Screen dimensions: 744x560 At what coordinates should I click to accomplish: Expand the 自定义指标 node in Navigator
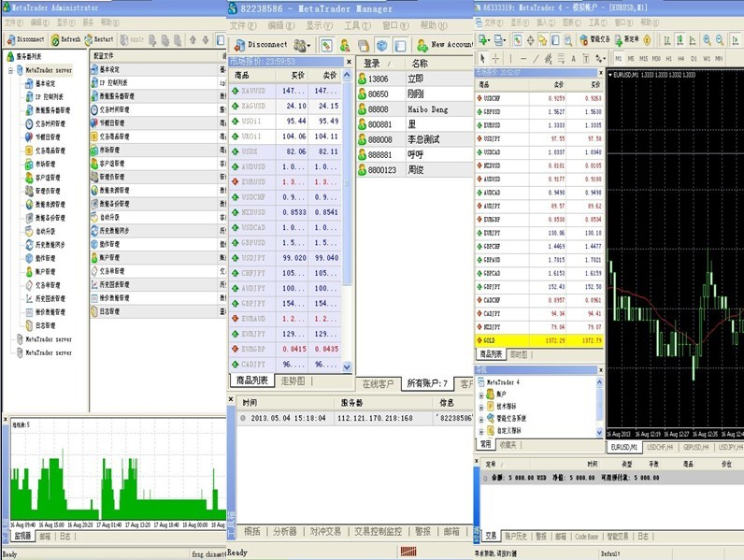[481, 431]
